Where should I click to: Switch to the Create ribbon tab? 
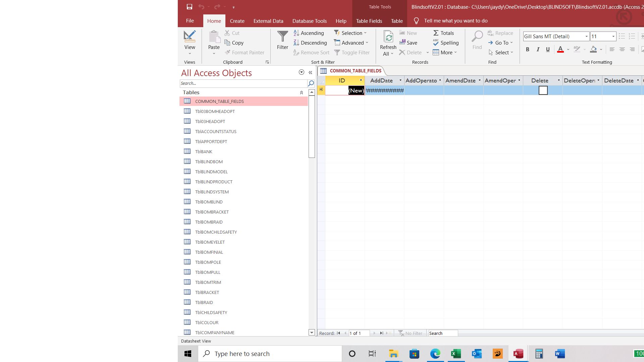point(237,21)
